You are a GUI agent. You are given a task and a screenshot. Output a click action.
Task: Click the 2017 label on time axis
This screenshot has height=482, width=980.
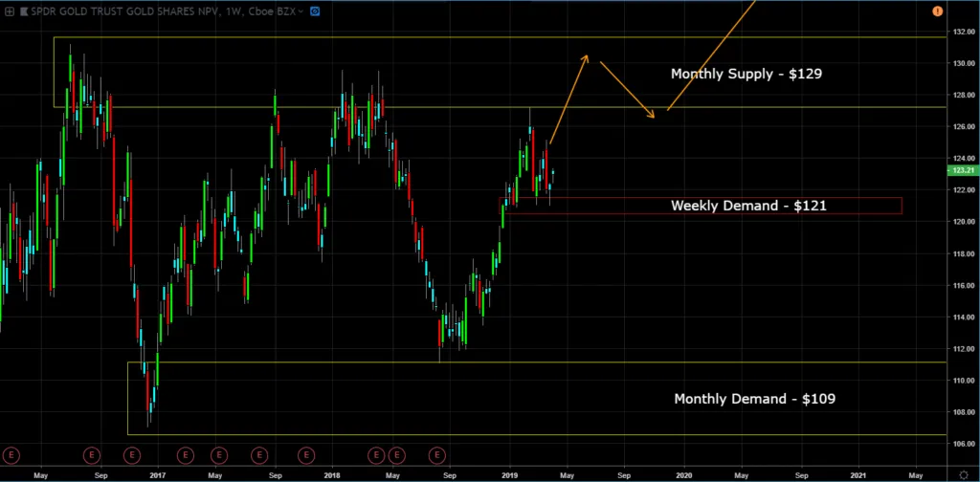[158, 475]
